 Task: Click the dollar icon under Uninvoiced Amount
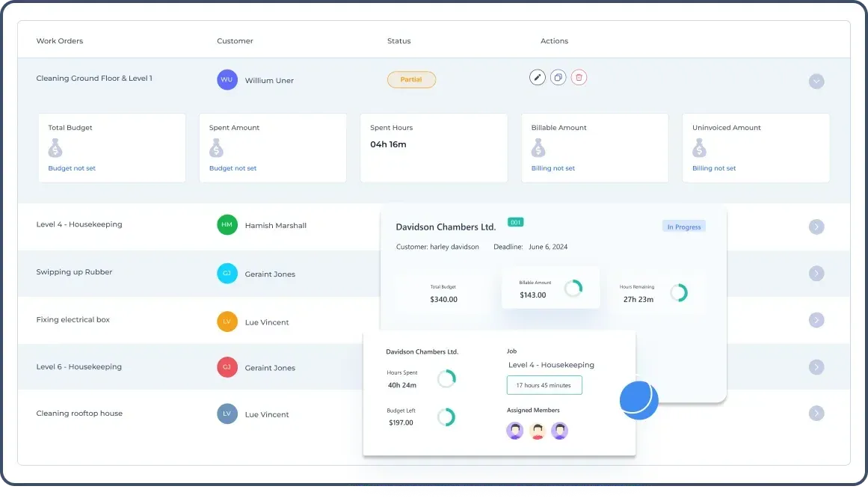(699, 149)
